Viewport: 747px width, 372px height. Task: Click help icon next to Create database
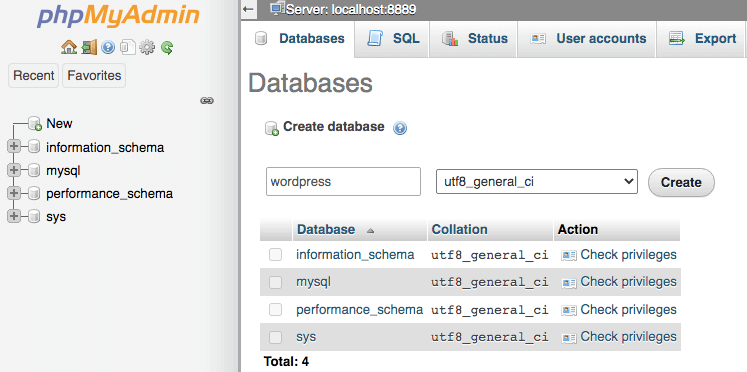400,128
